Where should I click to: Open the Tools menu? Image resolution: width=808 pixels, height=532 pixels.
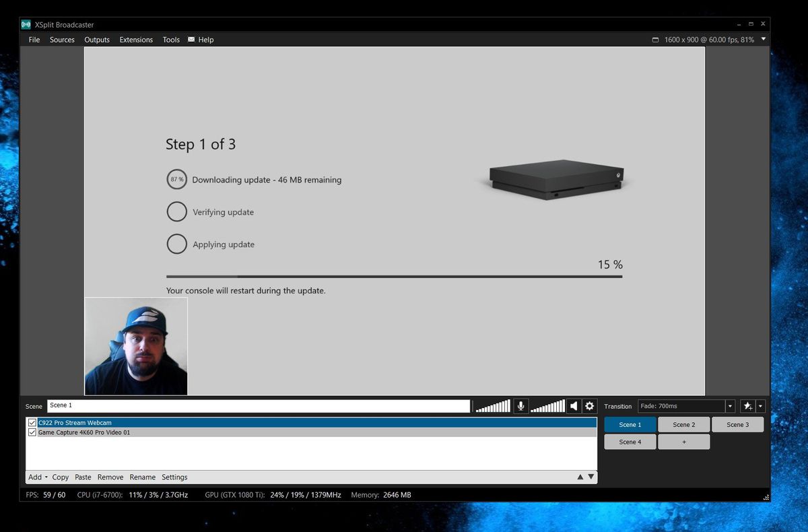170,39
